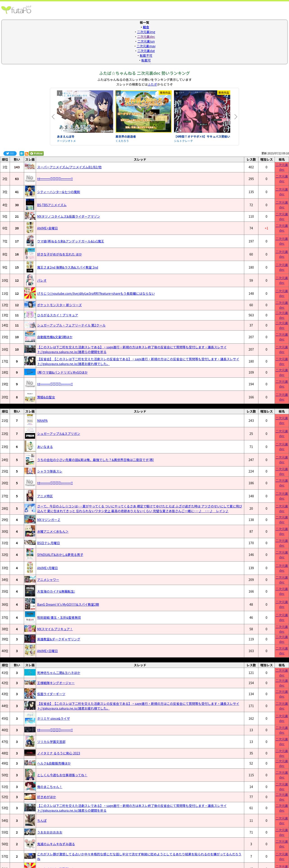
Task: Open thread BS-TBSアニメイズム
Action: click(52, 205)
